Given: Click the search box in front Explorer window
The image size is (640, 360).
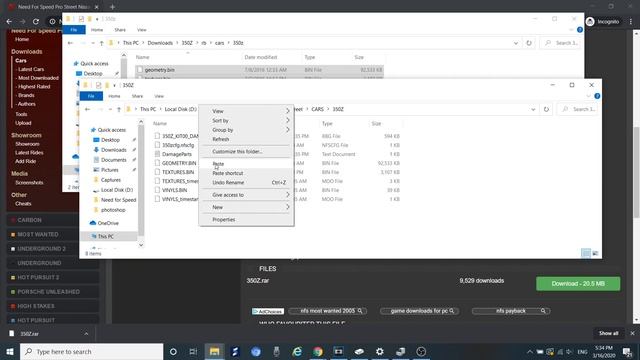Looking at the screenshot, I should (x=578, y=109).
